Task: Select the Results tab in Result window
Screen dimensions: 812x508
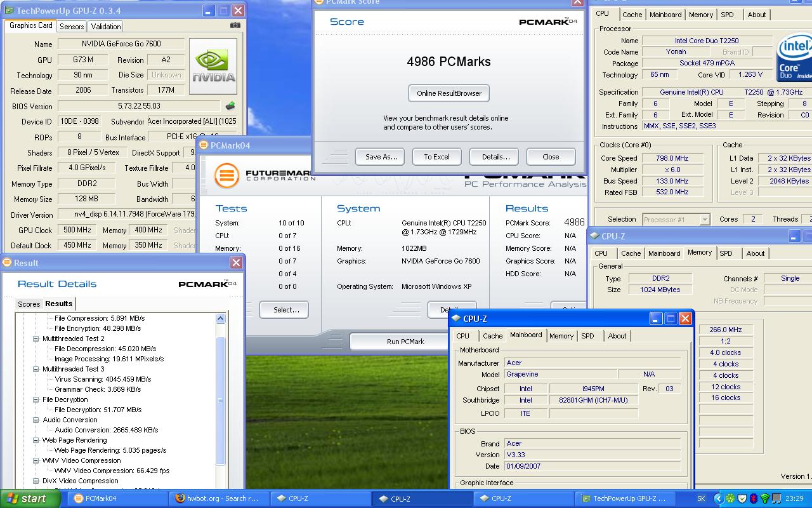Action: click(x=58, y=304)
